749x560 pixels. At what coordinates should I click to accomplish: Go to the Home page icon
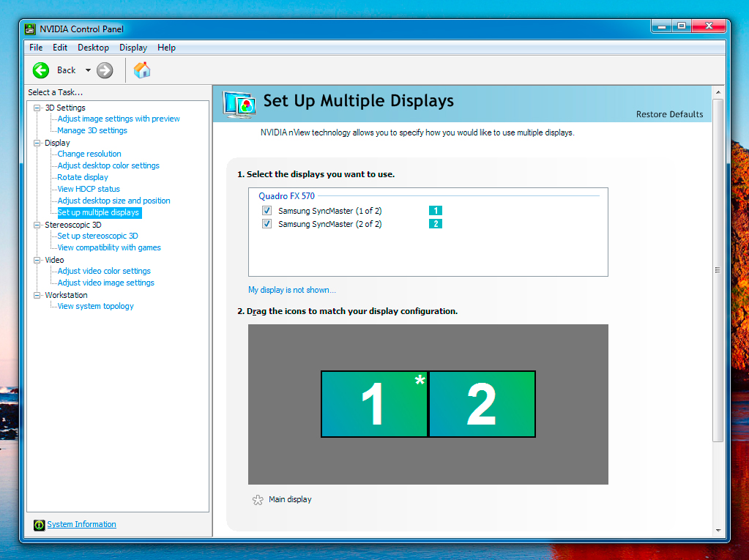tap(142, 70)
